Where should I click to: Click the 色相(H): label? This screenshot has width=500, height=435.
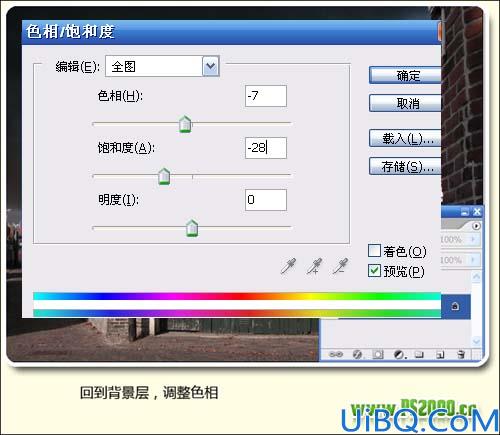tap(120, 96)
